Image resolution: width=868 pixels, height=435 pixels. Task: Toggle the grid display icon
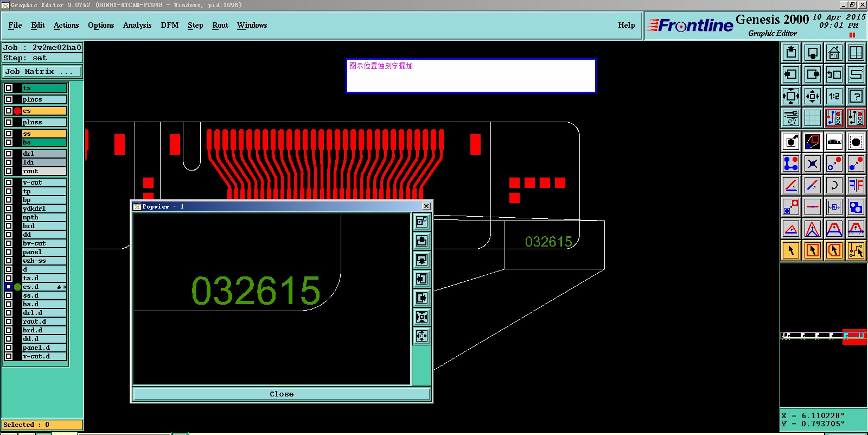click(x=813, y=117)
